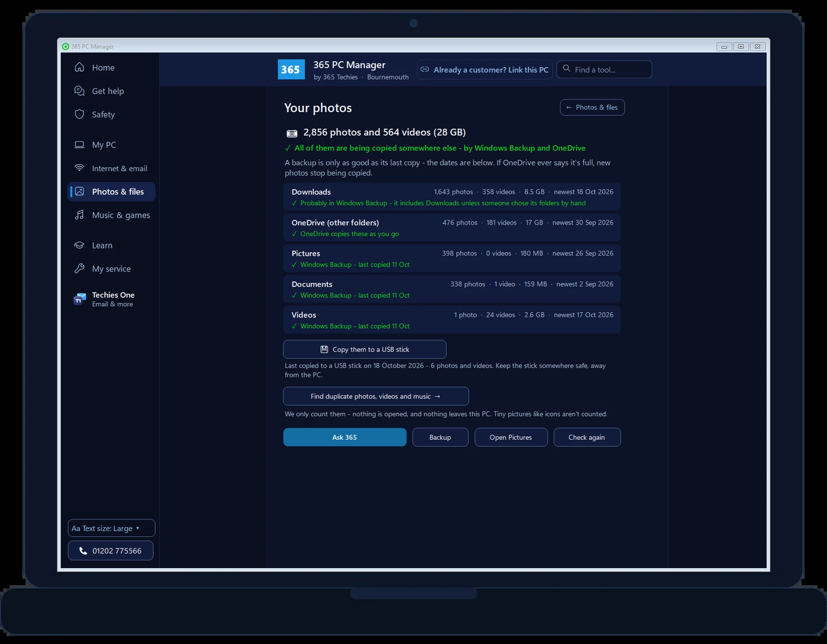Open Find duplicate photos, videos and music
This screenshot has height=644, width=827.
[376, 396]
